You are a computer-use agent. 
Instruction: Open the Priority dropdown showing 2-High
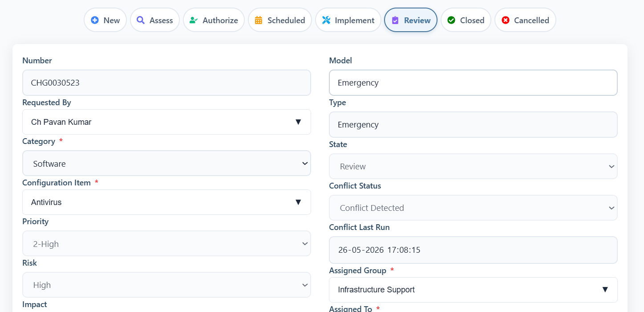pos(166,243)
